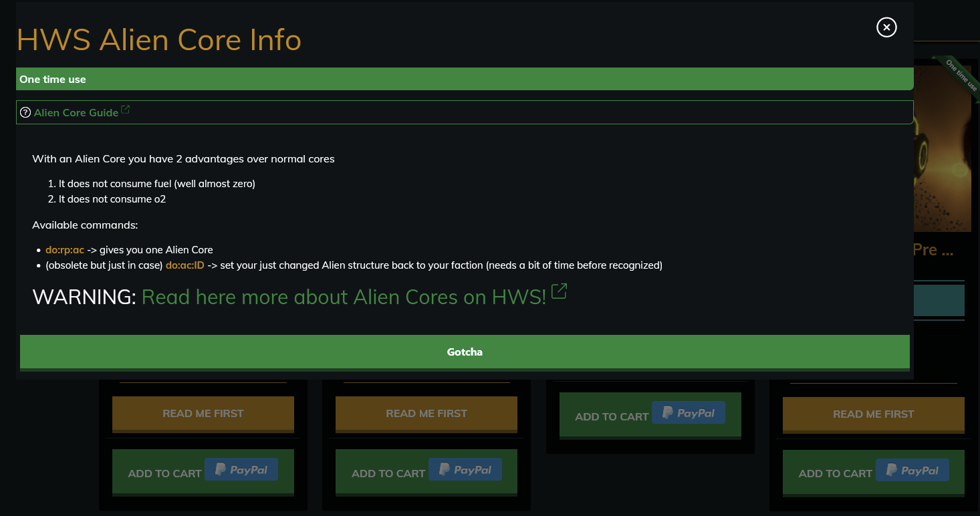980x516 pixels.
Task: Click the teal button under the 'Pre ...' title
Action: pyautogui.click(x=939, y=301)
